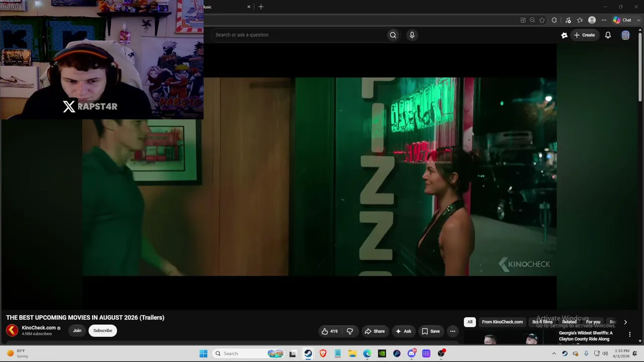Like the video with 419 likes

(330, 331)
